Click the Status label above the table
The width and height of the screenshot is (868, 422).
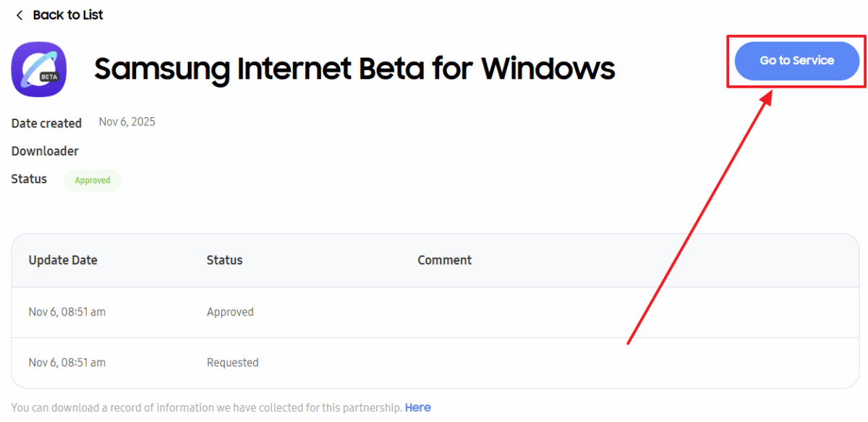coord(29,179)
